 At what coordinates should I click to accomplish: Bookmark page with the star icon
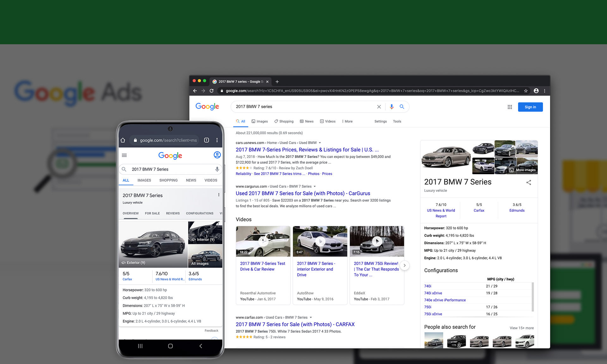point(526,91)
